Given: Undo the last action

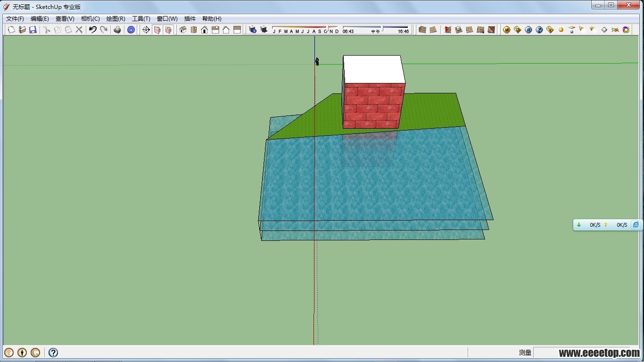Looking at the screenshot, I should [93, 30].
